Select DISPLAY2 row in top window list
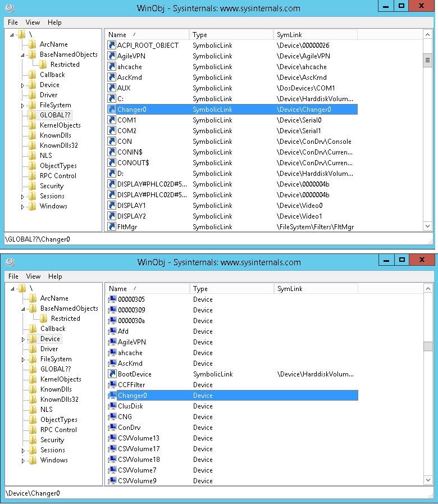438x504 pixels. [232, 216]
